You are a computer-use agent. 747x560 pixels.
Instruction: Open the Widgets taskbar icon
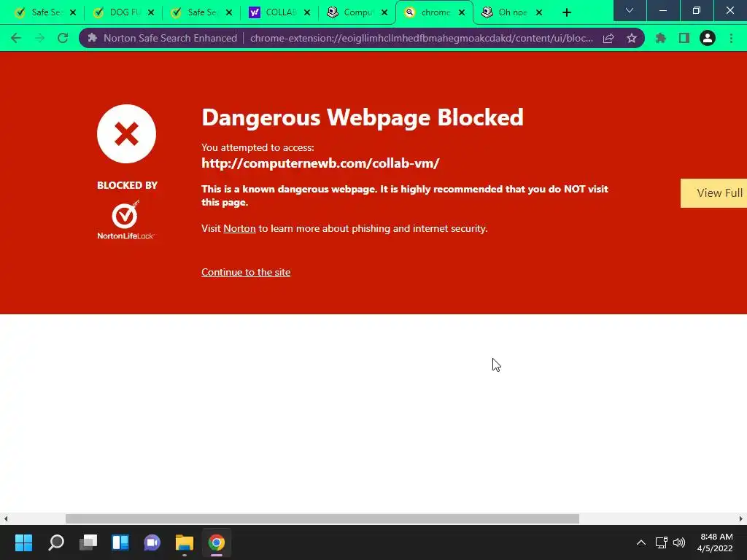coord(120,542)
